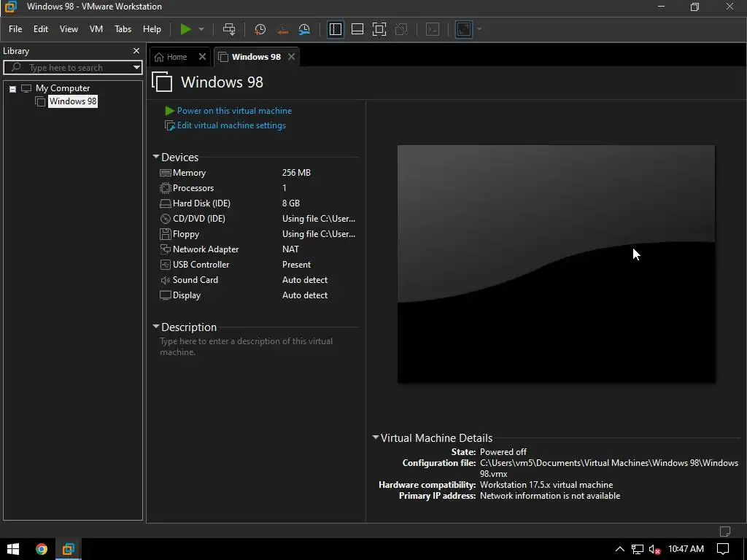
Task: Collapse the Description section
Action: 156,327
